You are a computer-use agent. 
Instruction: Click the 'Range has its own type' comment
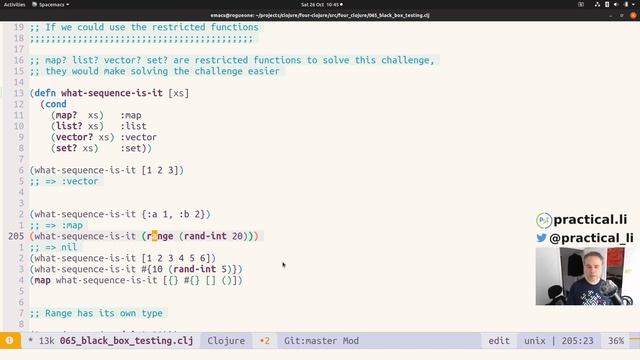pos(96,313)
